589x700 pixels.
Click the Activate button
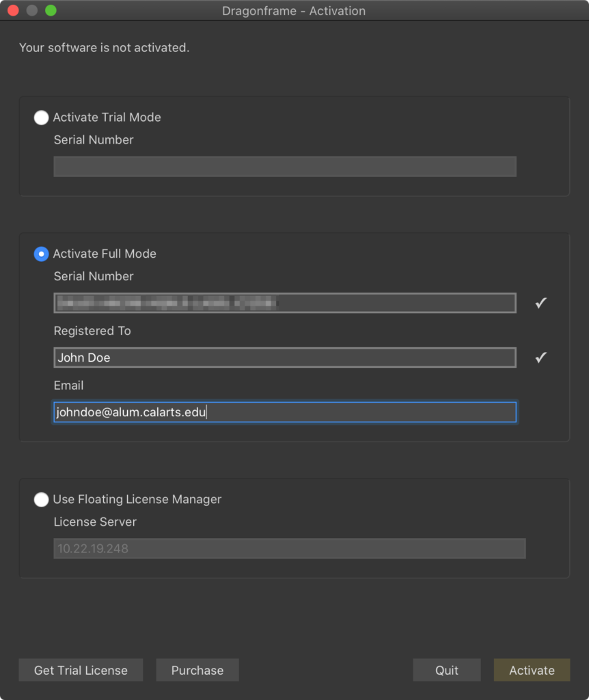[x=532, y=670]
